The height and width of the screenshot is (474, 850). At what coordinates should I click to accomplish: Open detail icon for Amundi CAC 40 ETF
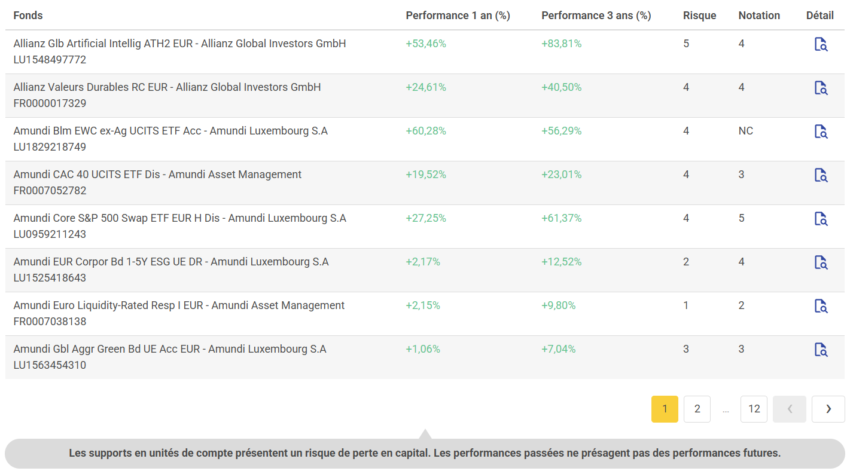tap(820, 175)
